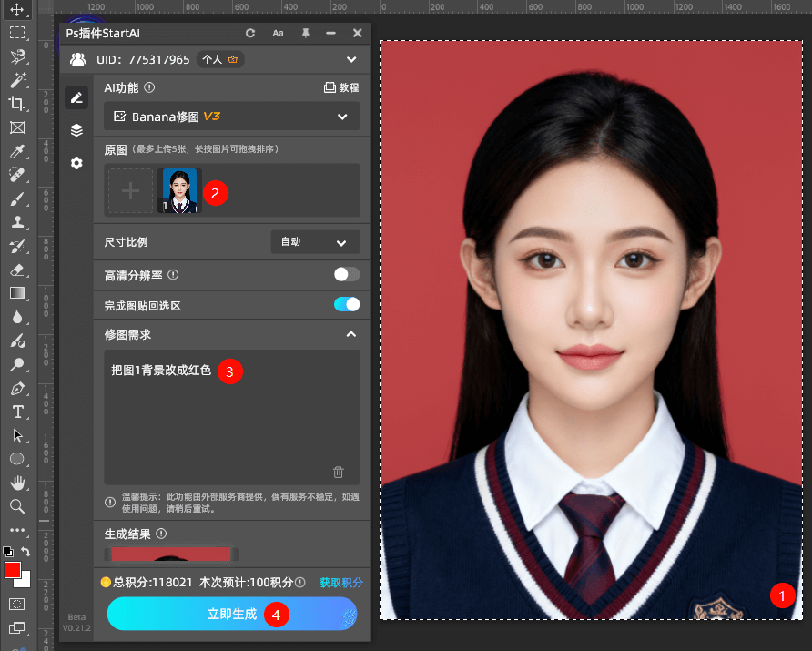Open the 获取积分 link
The width and height of the screenshot is (812, 651).
tap(340, 582)
